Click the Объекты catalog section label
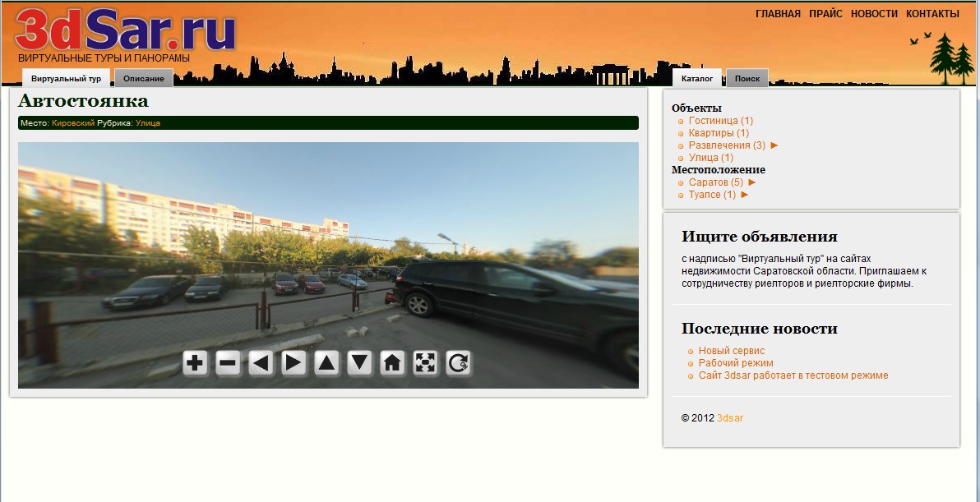The height and width of the screenshot is (502, 980). click(x=696, y=108)
